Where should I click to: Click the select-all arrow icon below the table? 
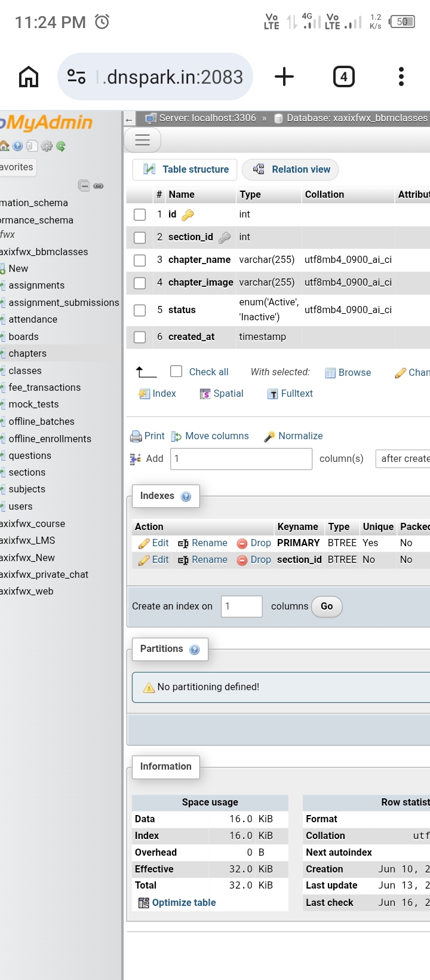click(146, 372)
